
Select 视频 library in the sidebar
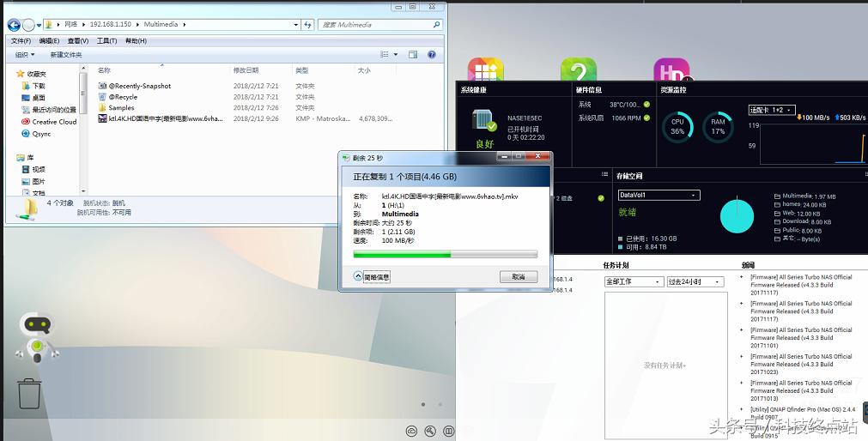pyautogui.click(x=33, y=169)
